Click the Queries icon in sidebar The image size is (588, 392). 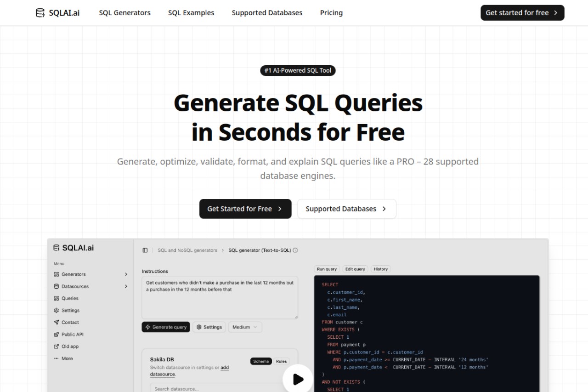pyautogui.click(x=57, y=298)
